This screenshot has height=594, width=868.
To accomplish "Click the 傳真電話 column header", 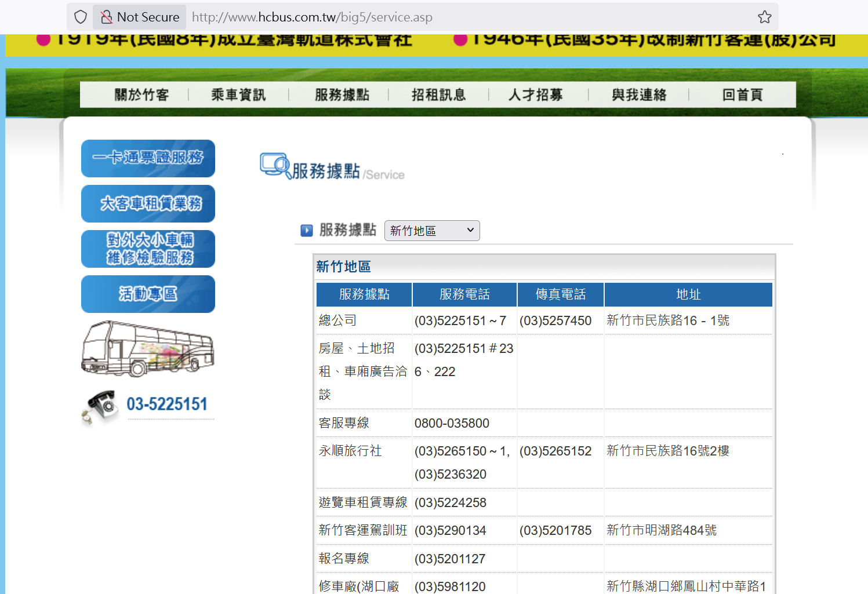I will tap(561, 294).
